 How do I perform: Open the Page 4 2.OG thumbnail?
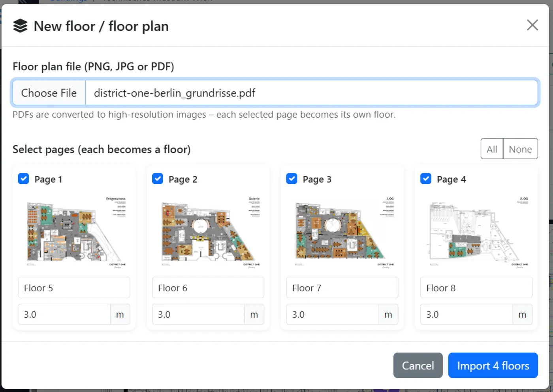point(476,232)
